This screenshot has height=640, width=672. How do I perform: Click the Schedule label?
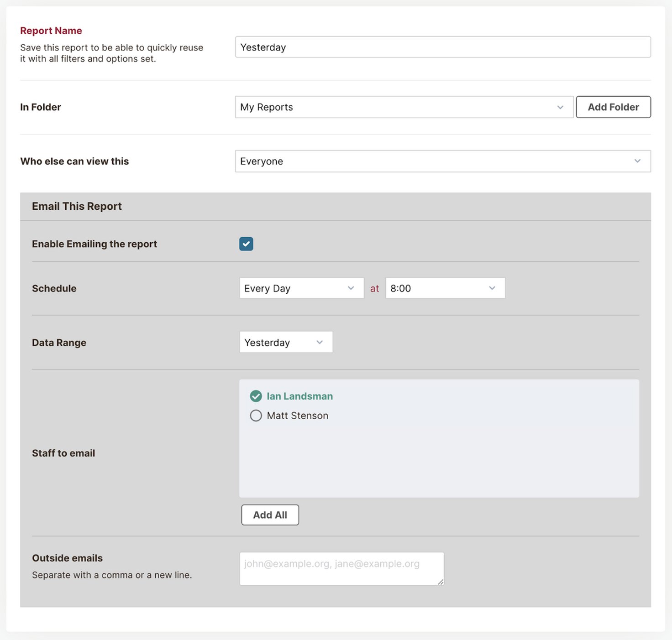54,288
